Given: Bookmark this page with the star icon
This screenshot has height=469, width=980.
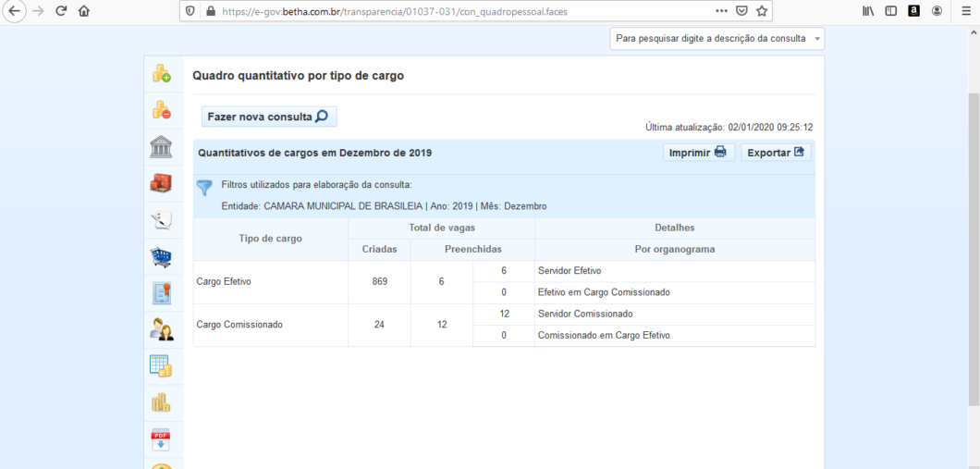Looking at the screenshot, I should coord(762,11).
